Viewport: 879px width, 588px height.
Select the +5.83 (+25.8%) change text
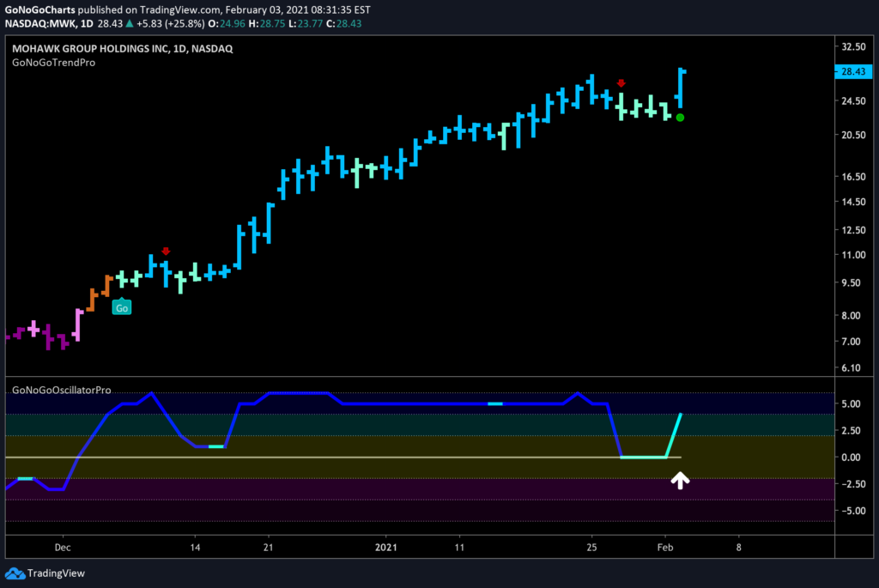(x=171, y=23)
